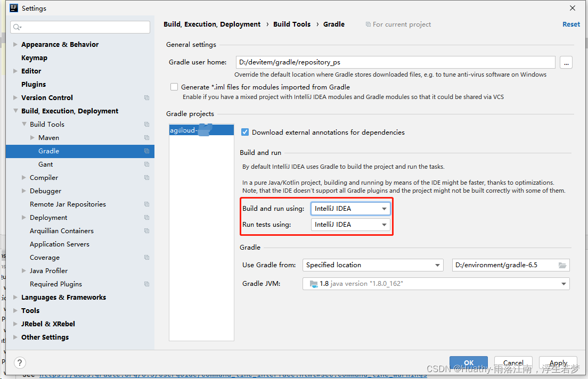Open Coverage settings page

[x=45, y=257]
